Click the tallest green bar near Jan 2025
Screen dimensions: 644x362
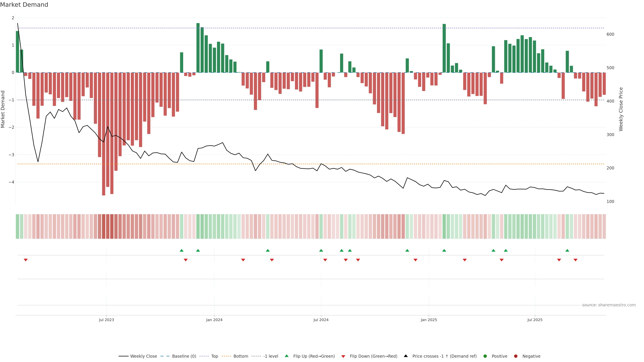pyautogui.click(x=444, y=48)
